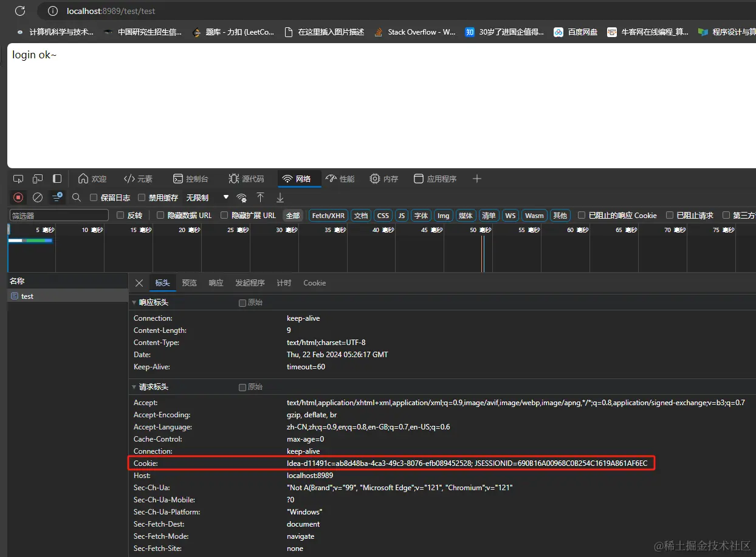Select the 全部 request type filter
The width and height of the screenshot is (756, 557).
coord(293,215)
